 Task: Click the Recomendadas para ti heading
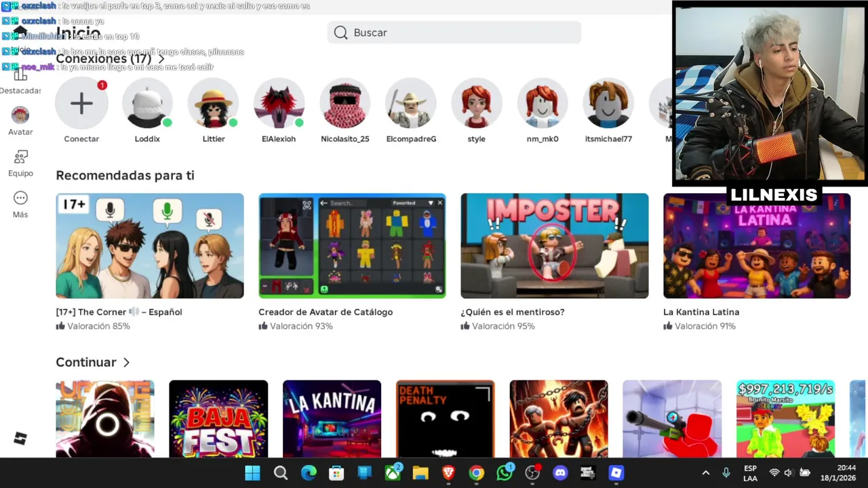[x=125, y=176]
